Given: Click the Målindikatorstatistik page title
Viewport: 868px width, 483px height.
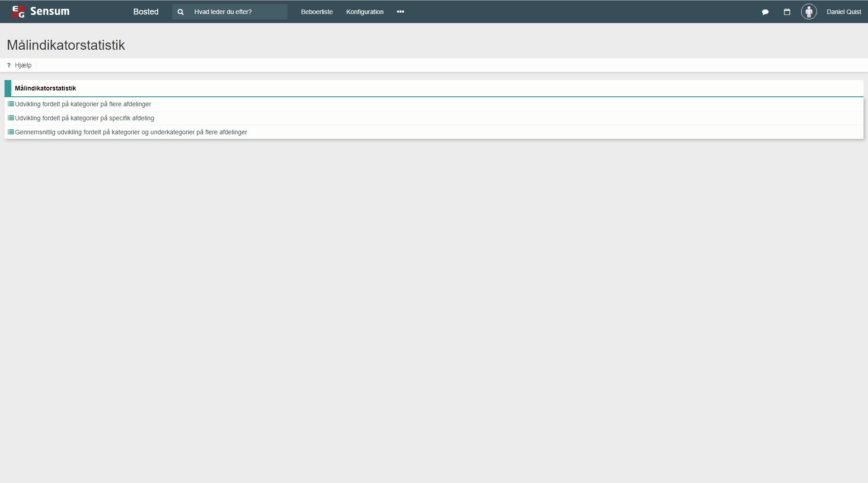Looking at the screenshot, I should (x=66, y=45).
